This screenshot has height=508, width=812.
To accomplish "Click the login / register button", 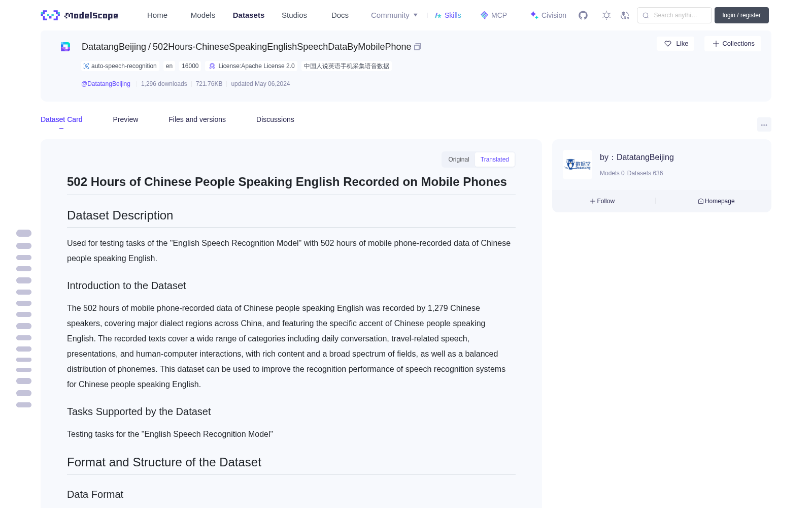I will pyautogui.click(x=741, y=15).
